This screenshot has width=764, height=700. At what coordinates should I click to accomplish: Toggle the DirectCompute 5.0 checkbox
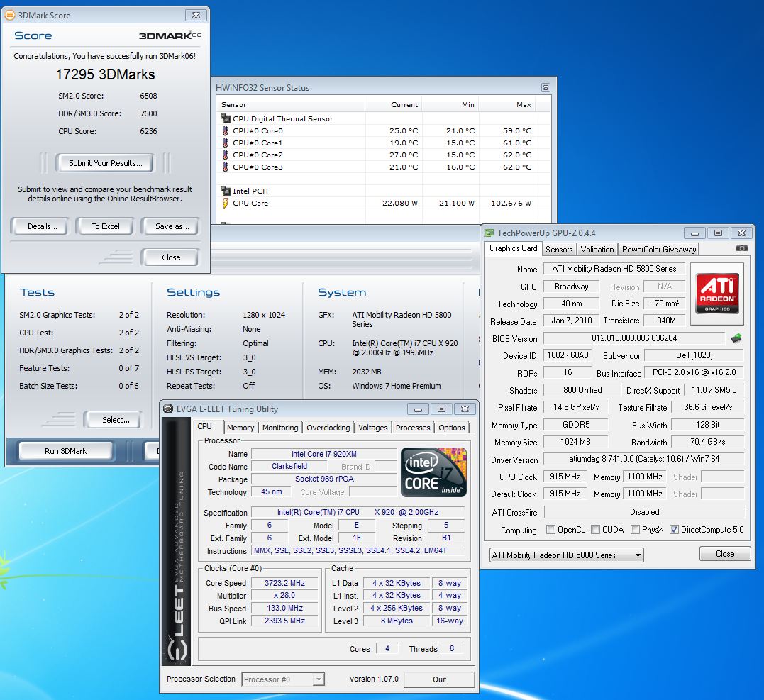pos(675,530)
